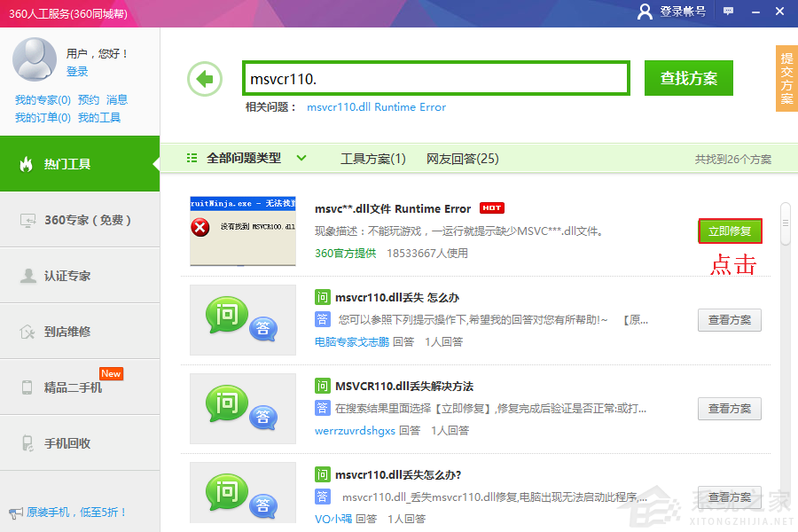Image resolution: width=798 pixels, height=532 pixels.
Task: Switch to the 网友回答(25) tab
Action: click(x=462, y=159)
